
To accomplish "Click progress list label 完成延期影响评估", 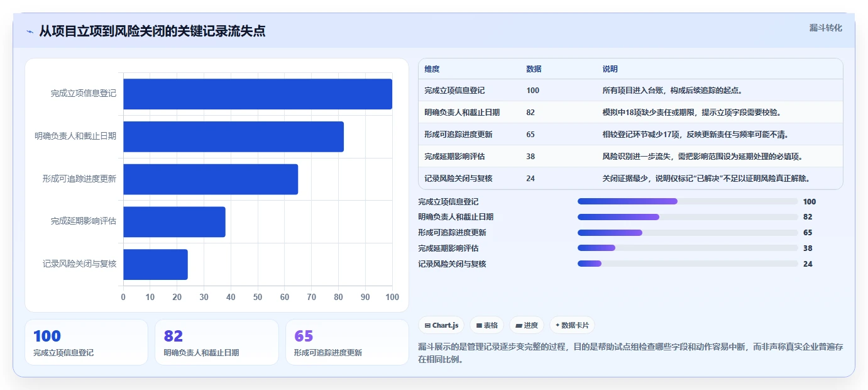I will click(x=448, y=248).
